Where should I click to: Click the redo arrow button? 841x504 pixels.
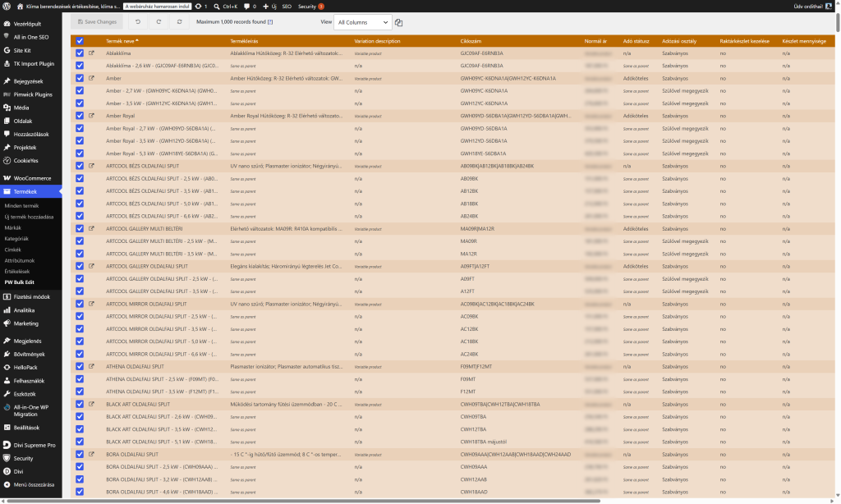[x=159, y=22]
